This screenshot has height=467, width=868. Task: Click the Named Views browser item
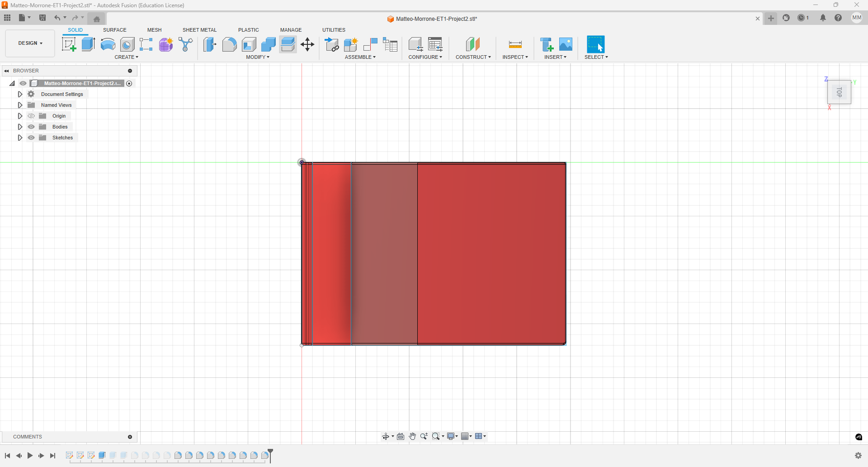pos(56,105)
